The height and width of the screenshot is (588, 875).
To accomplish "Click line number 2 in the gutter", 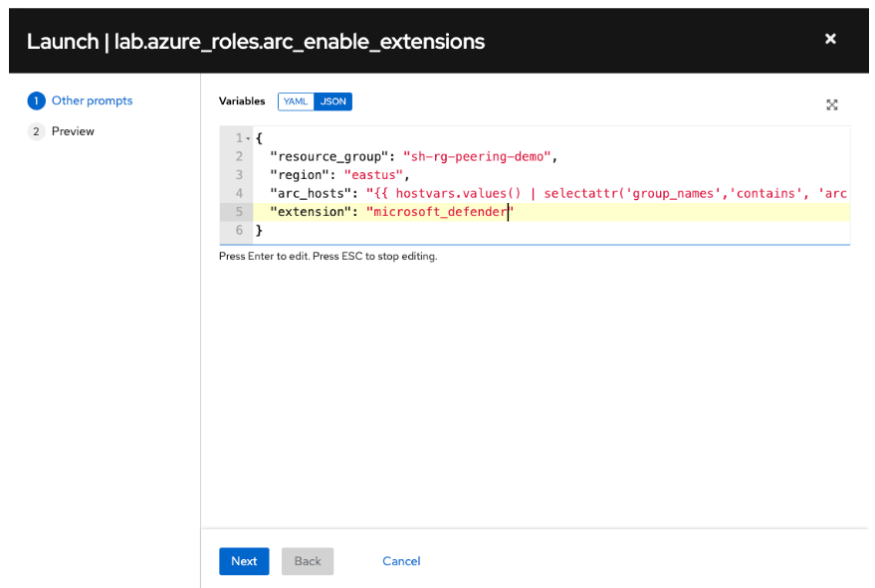I will tap(239, 156).
